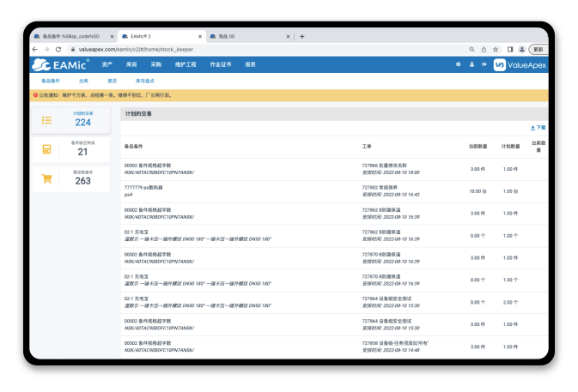Click the 当前数量 column header
578x392 pixels.
478,146
